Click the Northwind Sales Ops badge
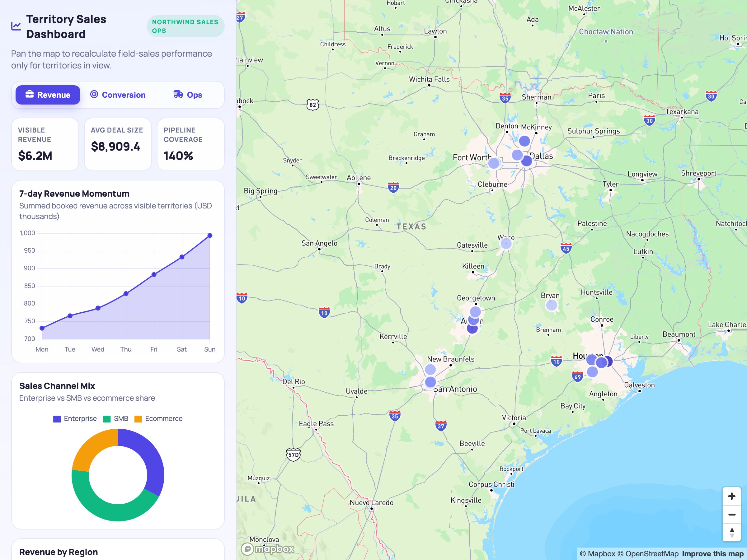The image size is (747, 560). (x=186, y=26)
